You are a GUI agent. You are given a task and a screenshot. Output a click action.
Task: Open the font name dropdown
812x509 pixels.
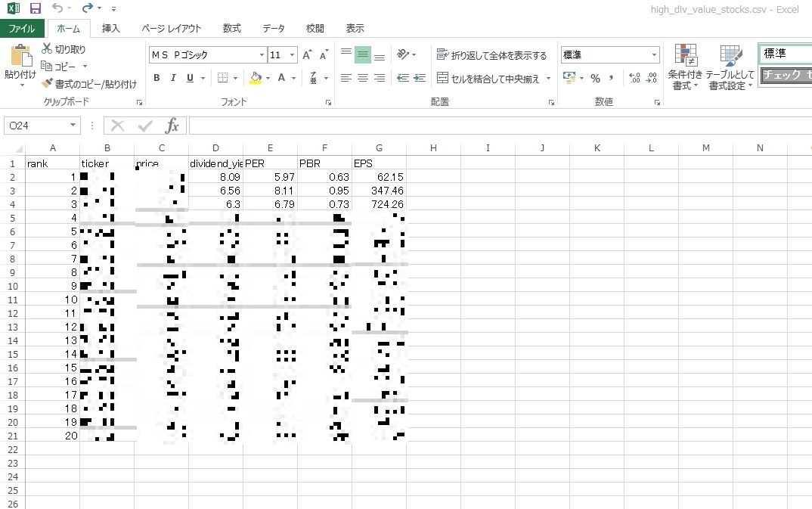(x=262, y=55)
